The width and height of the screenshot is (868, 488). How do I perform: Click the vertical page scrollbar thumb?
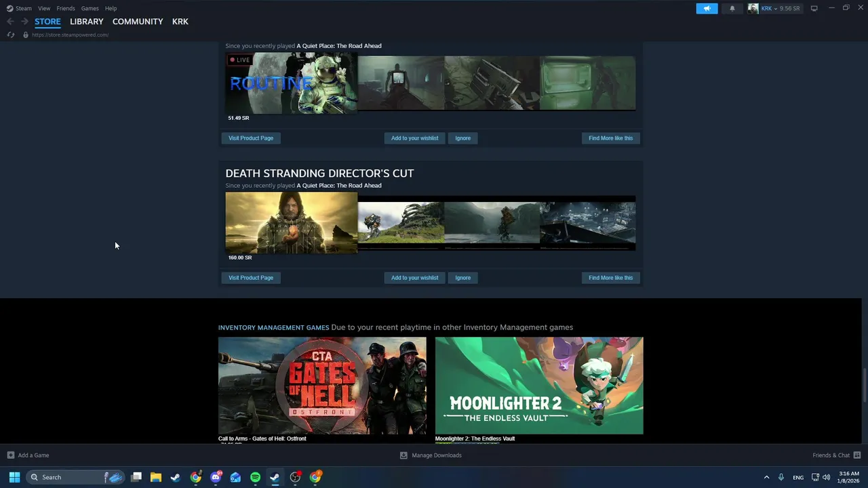point(864,386)
